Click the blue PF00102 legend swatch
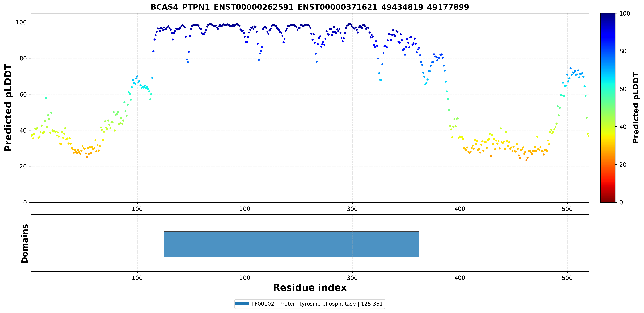This screenshot has width=644, height=313. [242, 304]
